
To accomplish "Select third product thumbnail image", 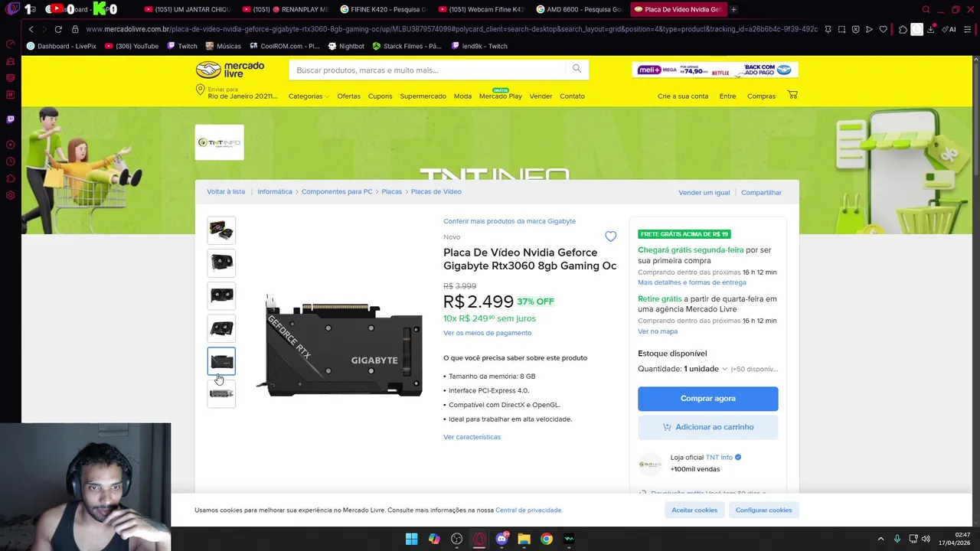I will tap(221, 295).
